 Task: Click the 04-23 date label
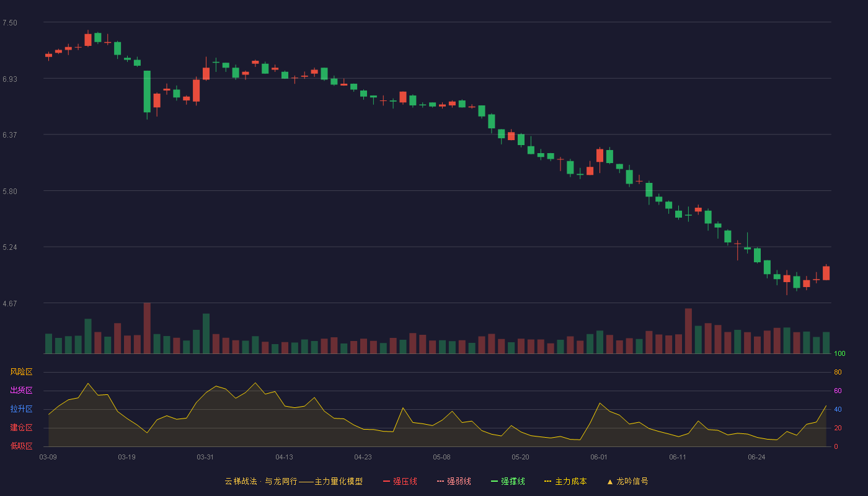tap(363, 457)
